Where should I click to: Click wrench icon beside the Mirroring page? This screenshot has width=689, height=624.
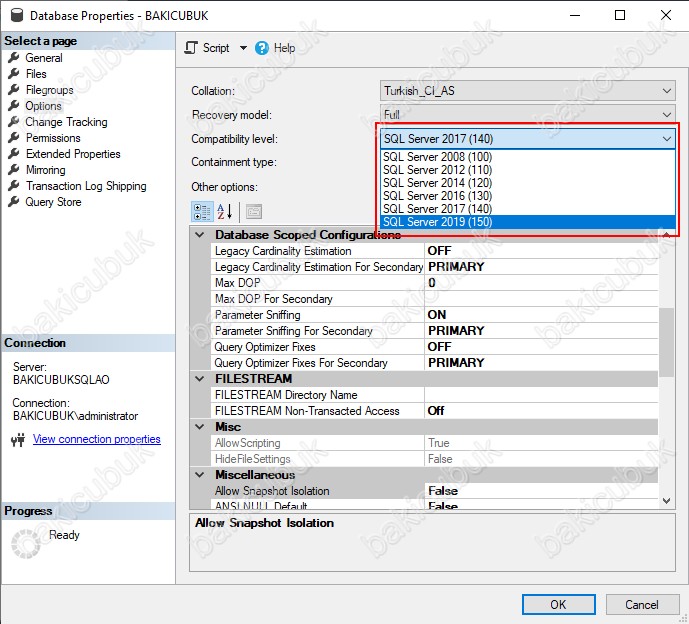pos(14,170)
